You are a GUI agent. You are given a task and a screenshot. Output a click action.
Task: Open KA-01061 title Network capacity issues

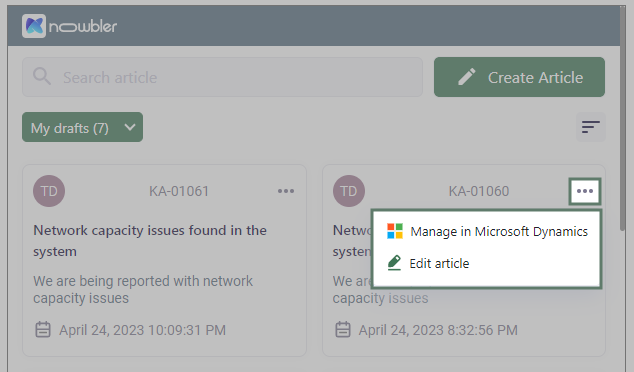pyautogui.click(x=150, y=241)
